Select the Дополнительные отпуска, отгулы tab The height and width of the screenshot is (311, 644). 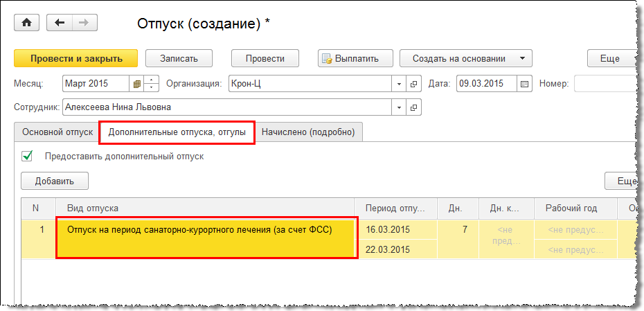(177, 132)
